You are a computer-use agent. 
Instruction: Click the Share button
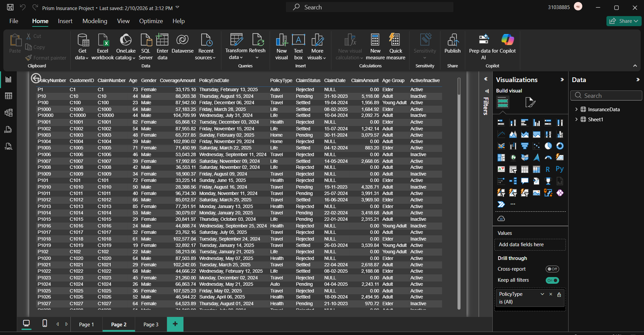click(624, 21)
